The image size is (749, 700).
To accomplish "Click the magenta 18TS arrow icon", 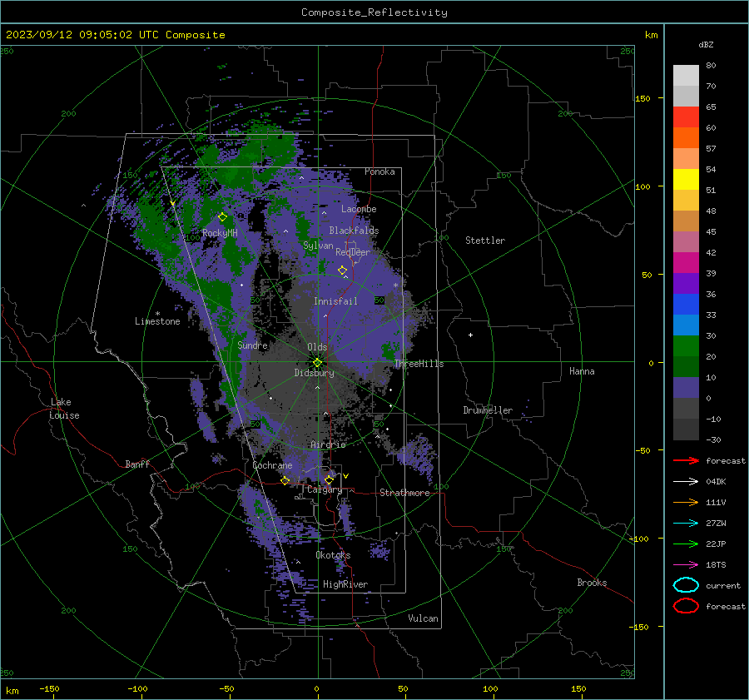I will pyautogui.click(x=686, y=565).
